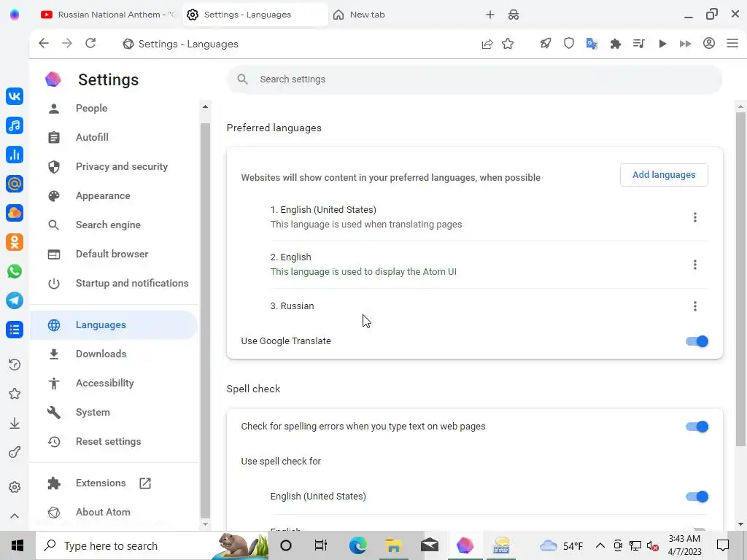Open the Mail.ru @ sidebar icon
The image size is (747, 560).
(x=15, y=183)
